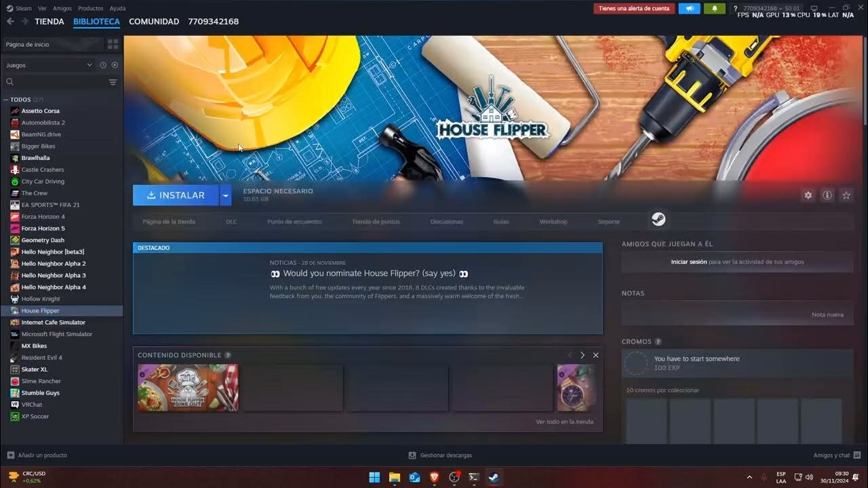Close the Contenido Disponible panel
This screenshot has height=488, width=868.
pos(595,355)
